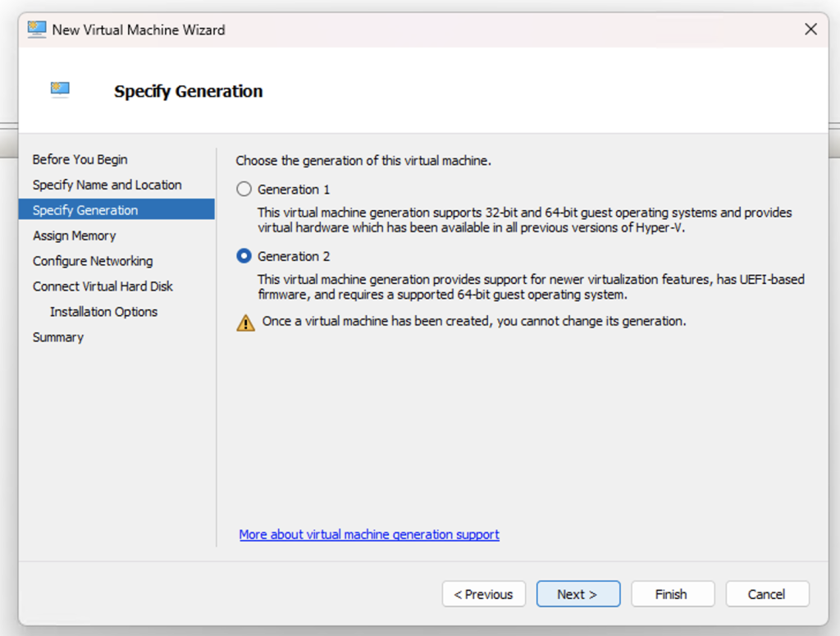The image size is (840, 636).
Task: Close the New Virtual Machine Wizard window
Action: 810,30
